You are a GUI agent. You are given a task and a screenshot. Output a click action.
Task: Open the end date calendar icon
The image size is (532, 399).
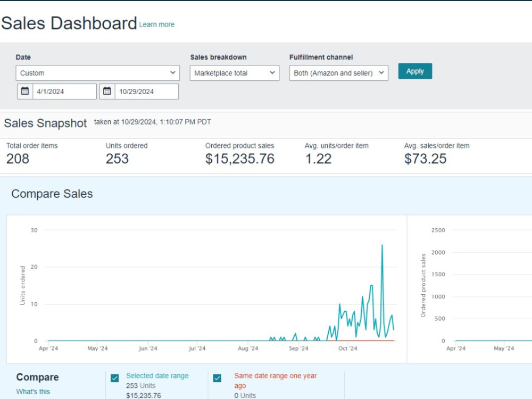tap(107, 92)
